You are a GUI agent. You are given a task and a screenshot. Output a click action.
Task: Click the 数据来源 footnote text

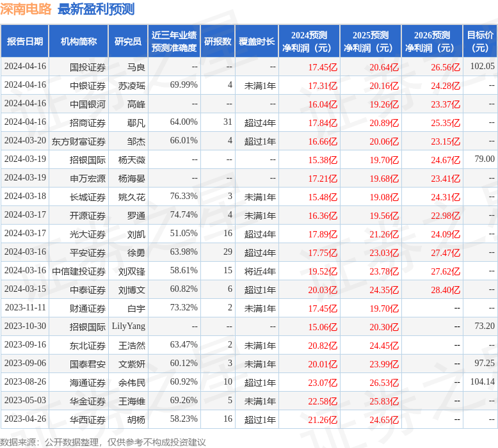[x=103, y=442]
